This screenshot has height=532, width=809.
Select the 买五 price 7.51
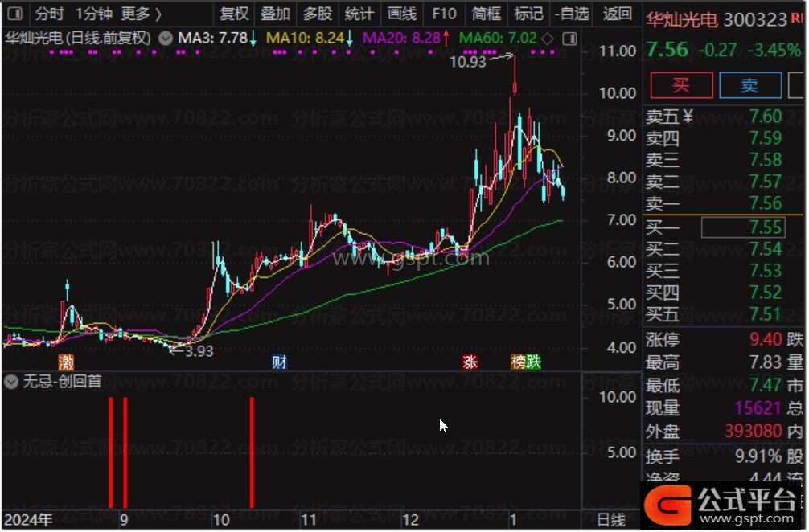click(766, 314)
